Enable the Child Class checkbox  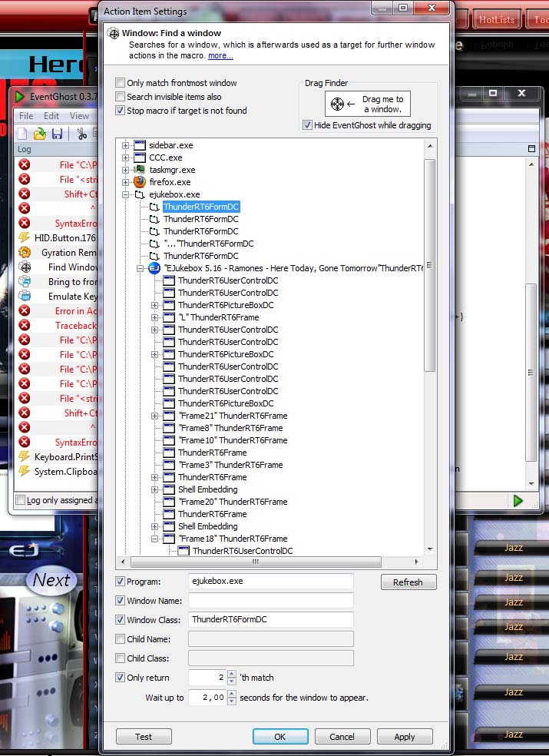coord(120,658)
